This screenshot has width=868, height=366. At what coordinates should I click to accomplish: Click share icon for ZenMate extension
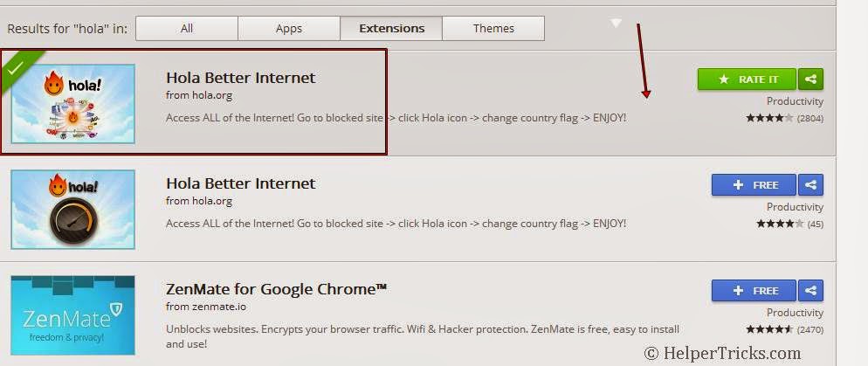tap(810, 291)
